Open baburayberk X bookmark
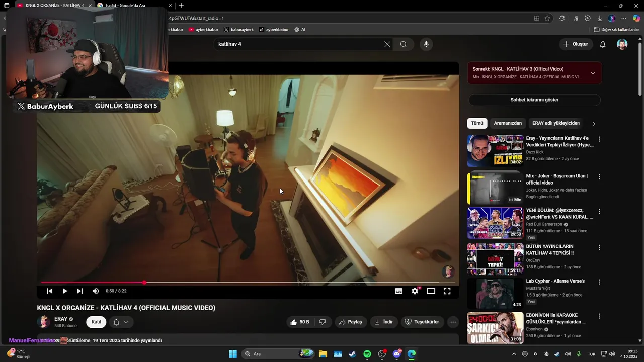The image size is (644, 362). pos(238,29)
